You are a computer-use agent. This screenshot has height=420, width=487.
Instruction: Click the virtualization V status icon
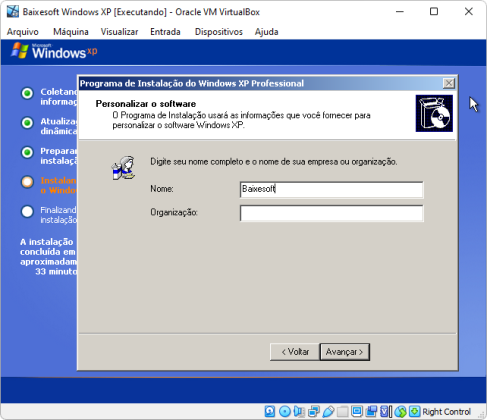coord(384,411)
